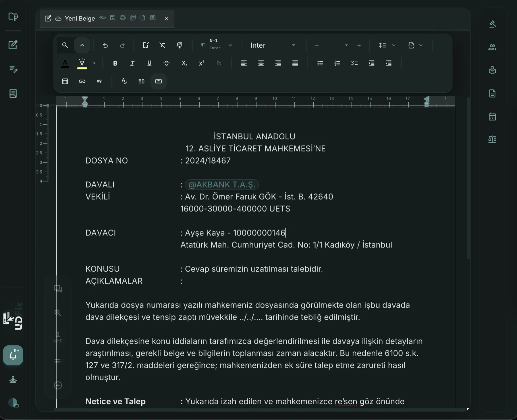
Task: Justify the text alignment
Action: click(295, 63)
